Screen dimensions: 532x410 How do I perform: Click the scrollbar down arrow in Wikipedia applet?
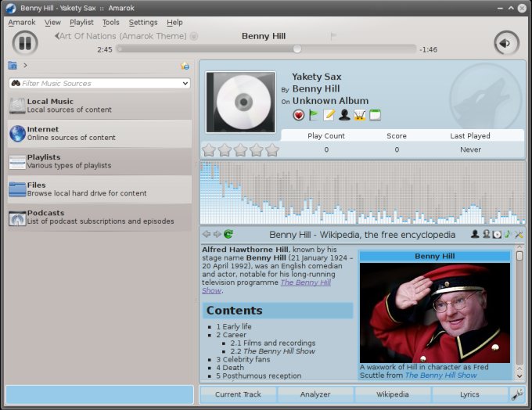[x=519, y=376]
